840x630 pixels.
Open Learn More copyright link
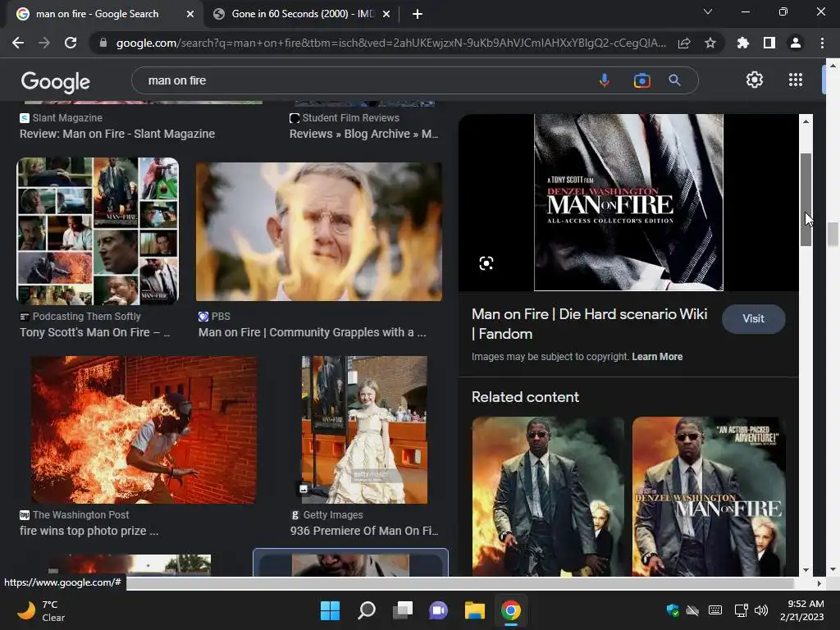[x=657, y=357]
